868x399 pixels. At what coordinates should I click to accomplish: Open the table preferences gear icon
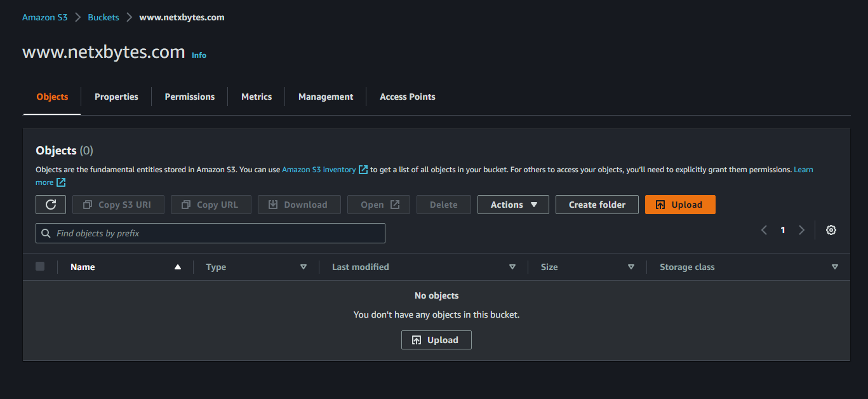pos(831,230)
